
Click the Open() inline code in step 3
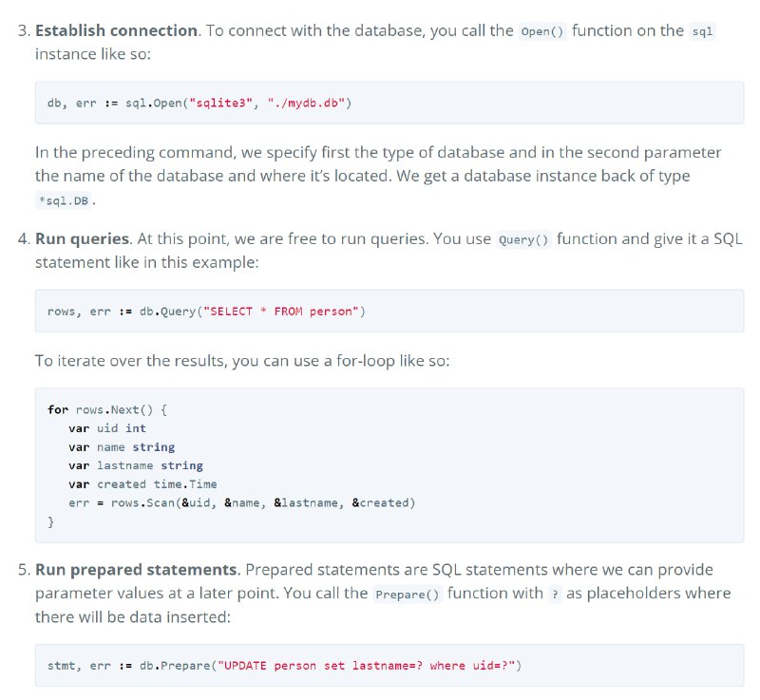pos(542,31)
